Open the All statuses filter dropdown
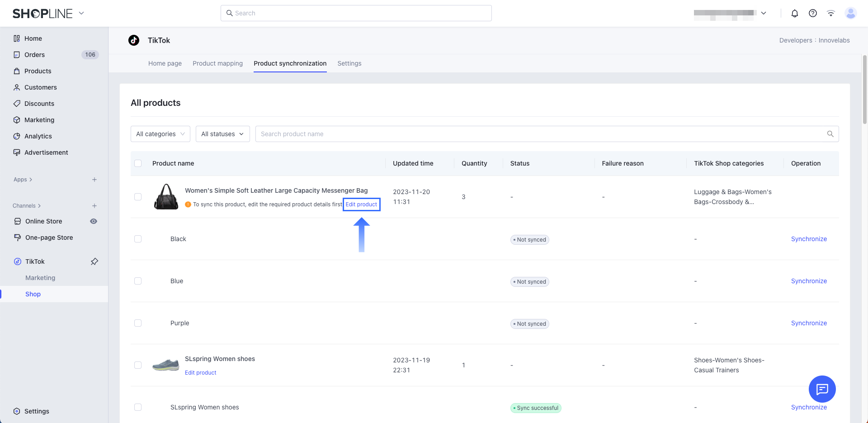The height and width of the screenshot is (423, 868). click(x=222, y=134)
